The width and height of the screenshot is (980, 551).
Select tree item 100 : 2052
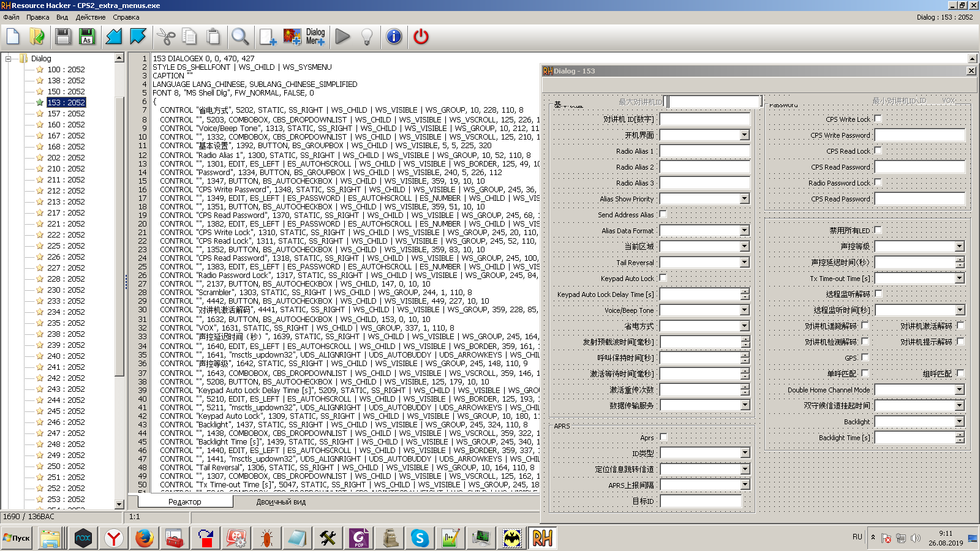[x=66, y=70]
